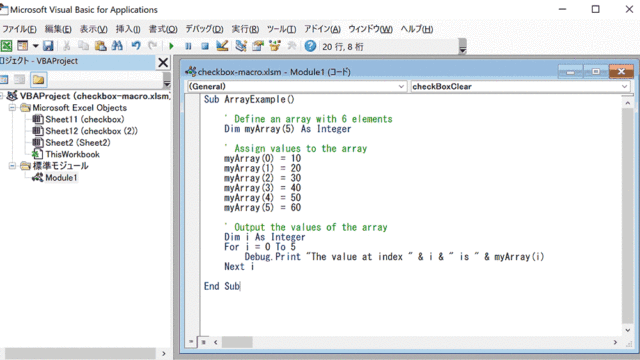Select 標準モジュール folder in tree
This screenshot has width=640, height=360.
click(60, 166)
